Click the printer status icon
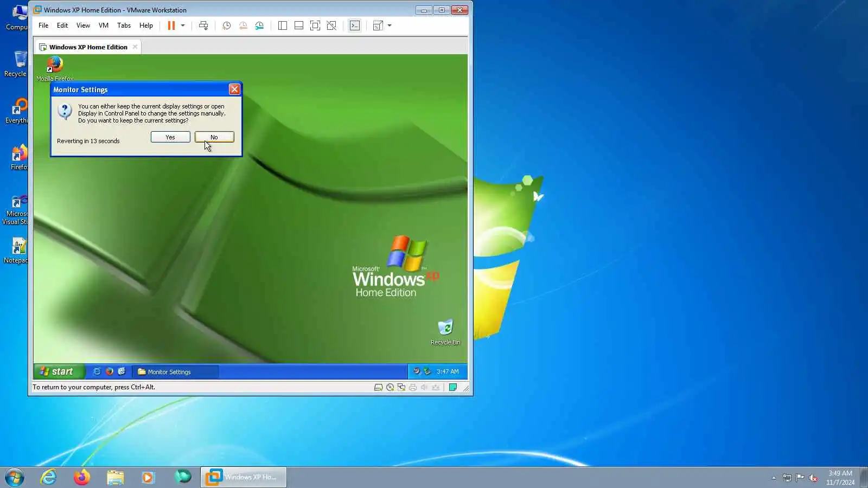Image resolution: width=868 pixels, height=488 pixels. tap(413, 387)
